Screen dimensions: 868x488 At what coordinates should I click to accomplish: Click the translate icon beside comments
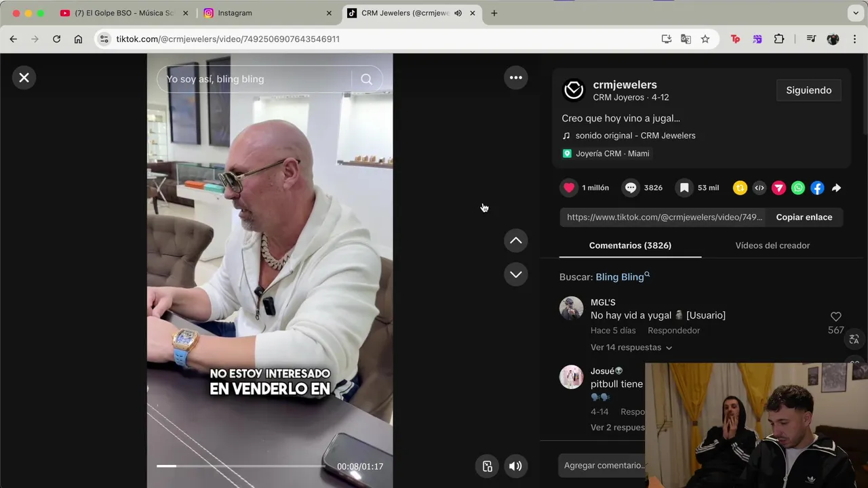[x=854, y=339]
